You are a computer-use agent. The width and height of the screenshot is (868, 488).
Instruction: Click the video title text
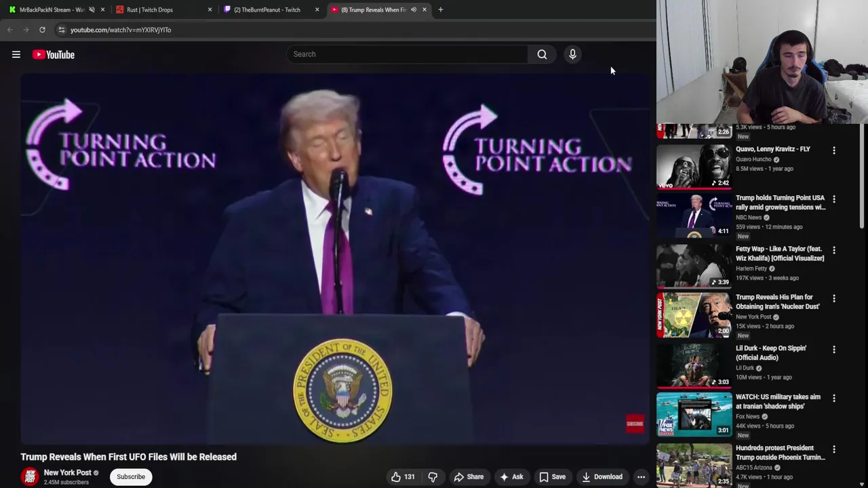(x=129, y=457)
